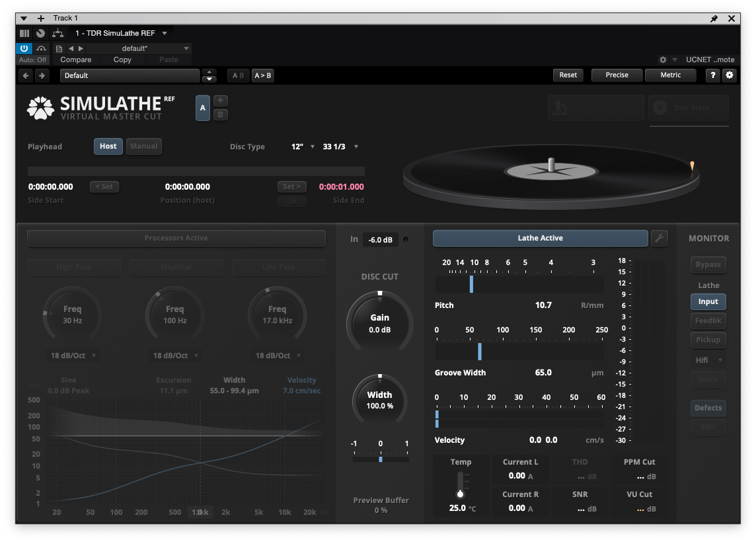756x542 pixels.
Task: Open the 12" disc size dropdown
Action: pos(302,147)
